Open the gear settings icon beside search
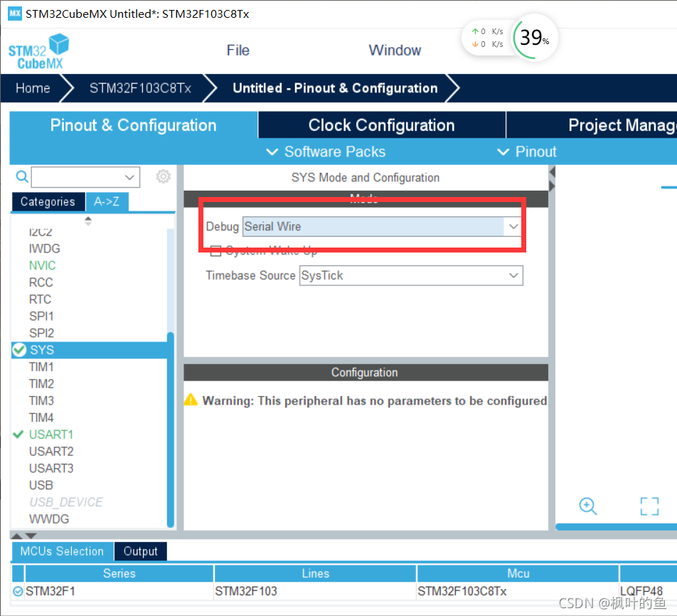This screenshot has width=677, height=616. [164, 176]
